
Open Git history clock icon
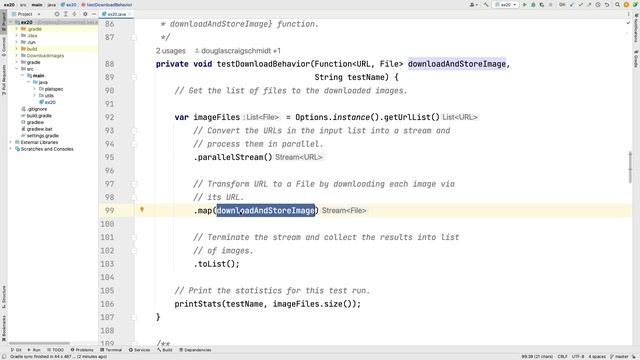(598, 5)
